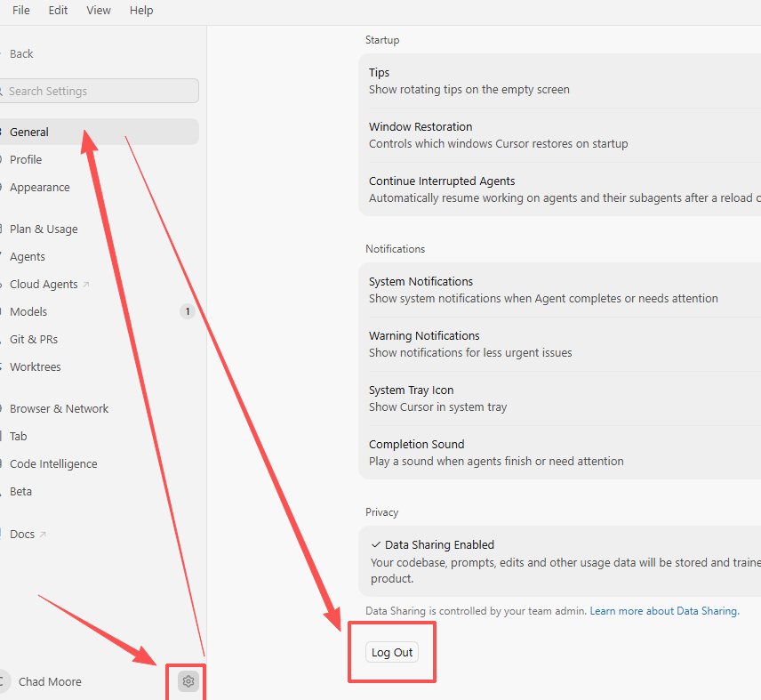Viewport: 761px width, 700px height.
Task: Click the Window Restoration setting row
Action: click(x=559, y=135)
